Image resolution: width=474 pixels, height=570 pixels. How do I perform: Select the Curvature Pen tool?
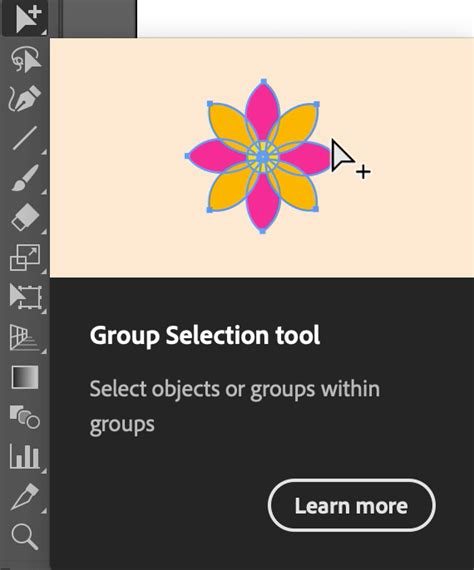click(25, 98)
